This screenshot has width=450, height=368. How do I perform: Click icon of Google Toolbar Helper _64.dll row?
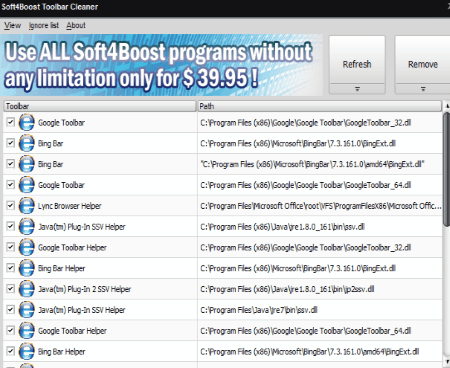click(26, 331)
